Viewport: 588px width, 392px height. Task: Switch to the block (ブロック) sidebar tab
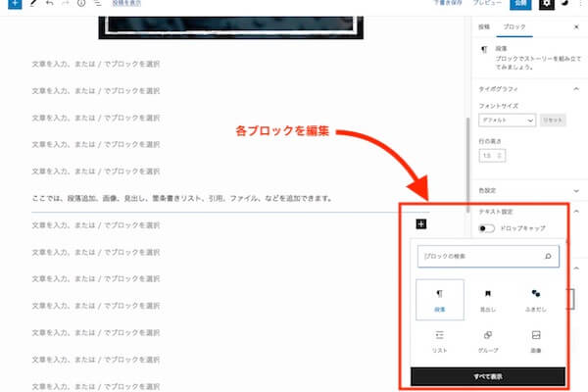click(x=514, y=27)
